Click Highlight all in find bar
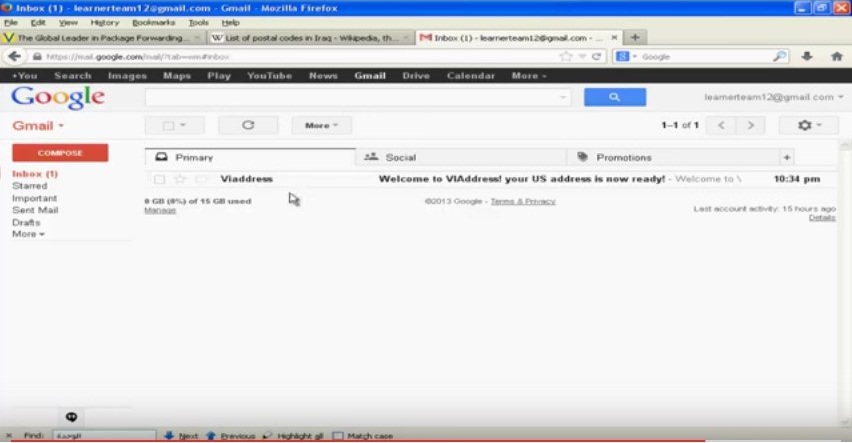Screen dimensions: 852x443 pos(293,435)
